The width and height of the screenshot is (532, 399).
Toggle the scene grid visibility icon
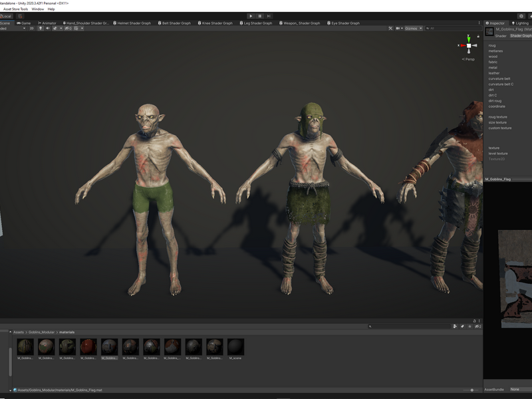click(x=76, y=29)
